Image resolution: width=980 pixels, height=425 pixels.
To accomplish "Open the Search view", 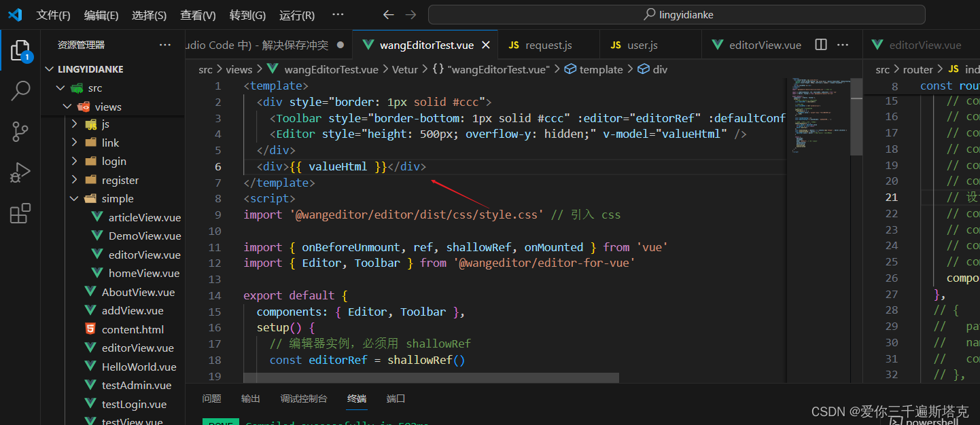I will pos(20,91).
